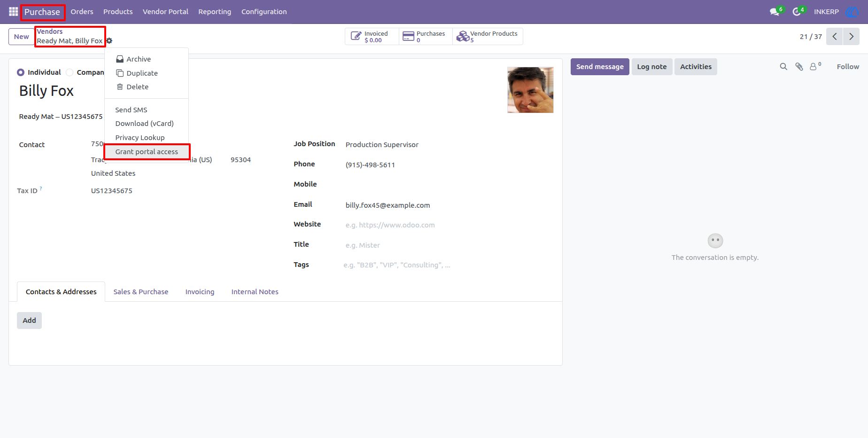Image resolution: width=868 pixels, height=438 pixels.
Task: Open the Tags selection field
Action: pyautogui.click(x=449, y=265)
